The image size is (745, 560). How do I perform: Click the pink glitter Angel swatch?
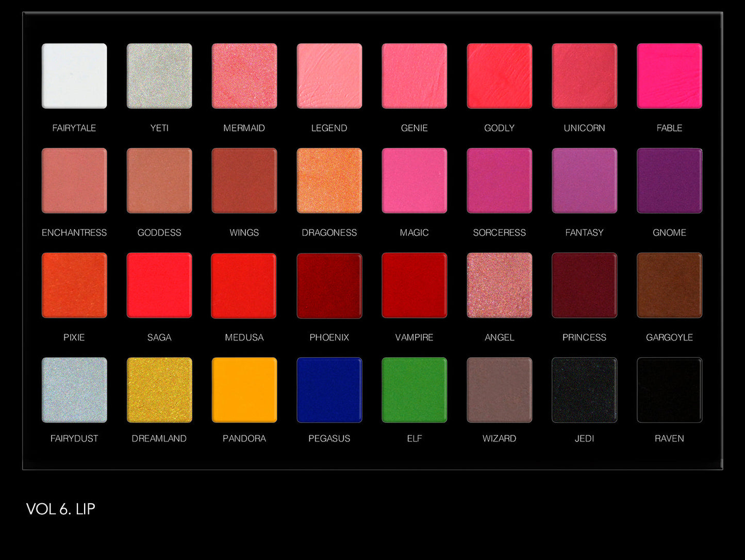[x=499, y=285]
